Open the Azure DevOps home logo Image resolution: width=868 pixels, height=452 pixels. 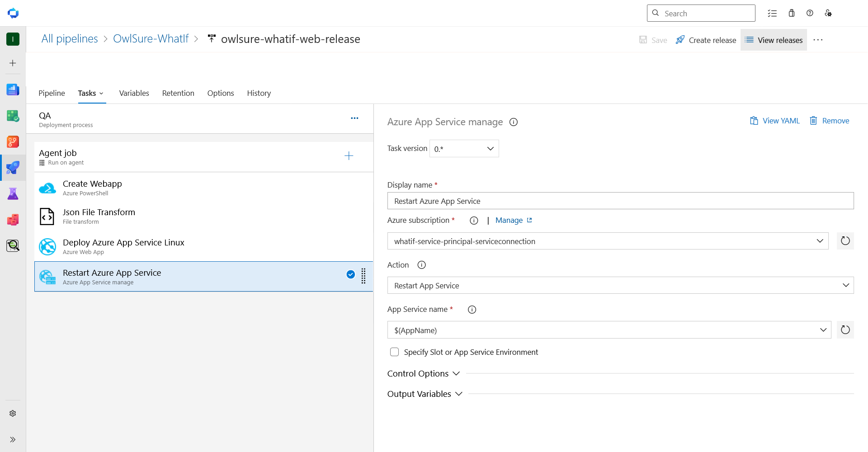(13, 13)
